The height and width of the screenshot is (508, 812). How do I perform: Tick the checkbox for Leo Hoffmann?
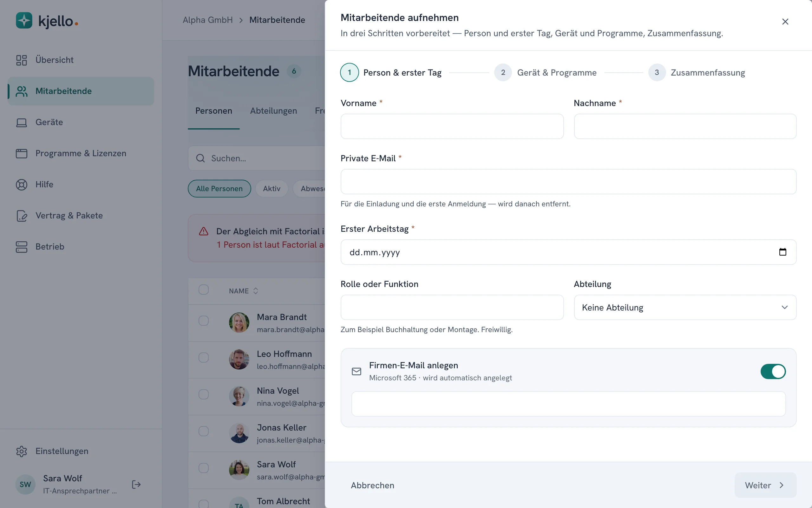click(203, 358)
